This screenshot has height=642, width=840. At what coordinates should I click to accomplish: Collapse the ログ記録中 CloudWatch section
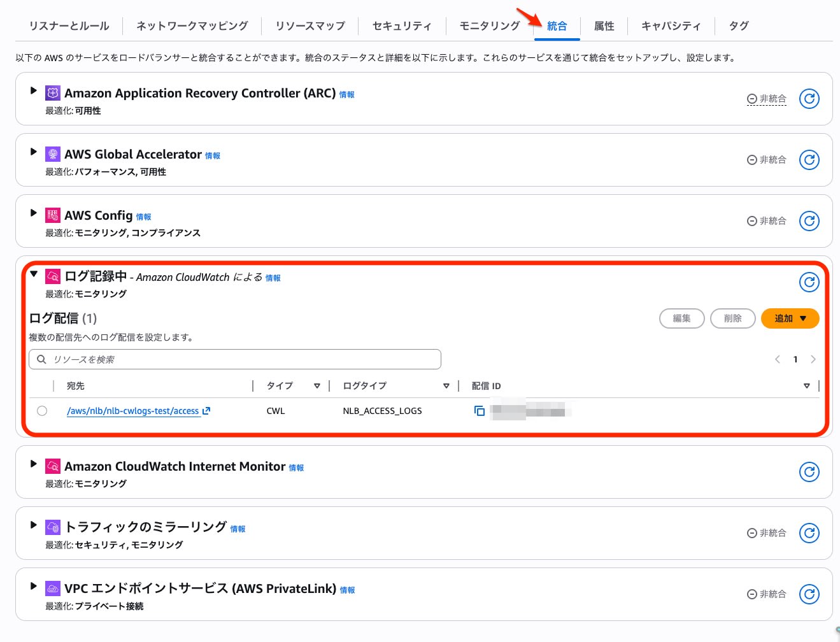[34, 274]
